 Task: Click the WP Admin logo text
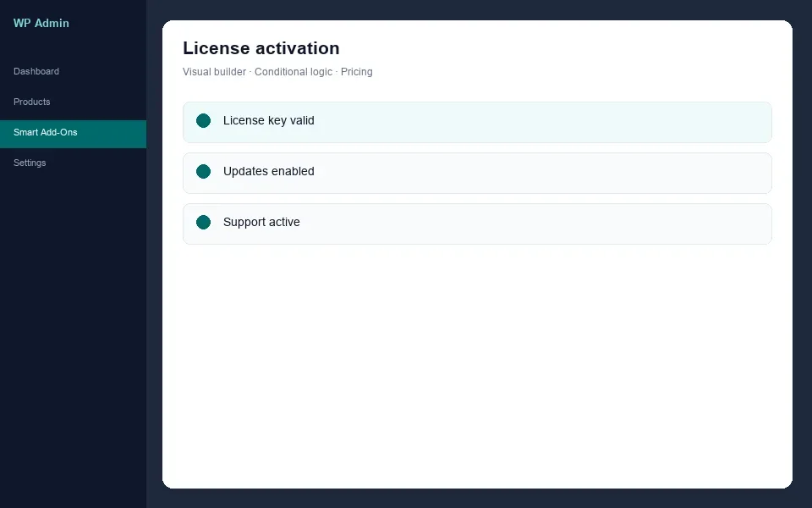click(41, 24)
